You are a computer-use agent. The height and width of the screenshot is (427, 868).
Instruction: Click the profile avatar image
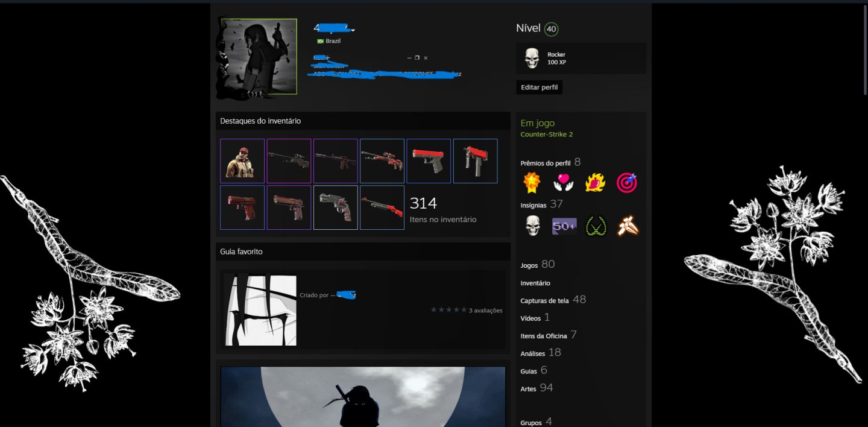tap(259, 57)
